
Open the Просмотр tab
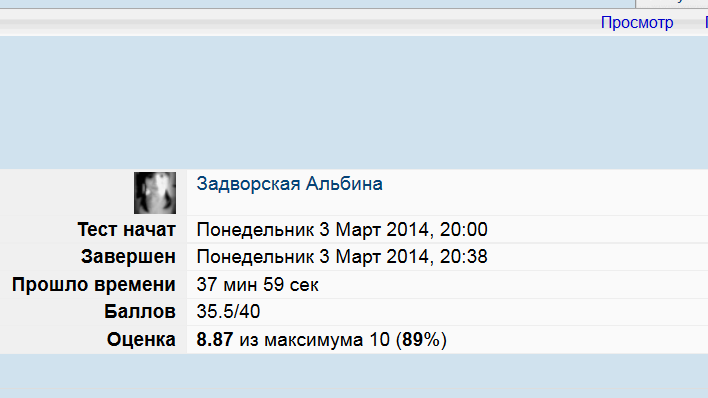(637, 23)
